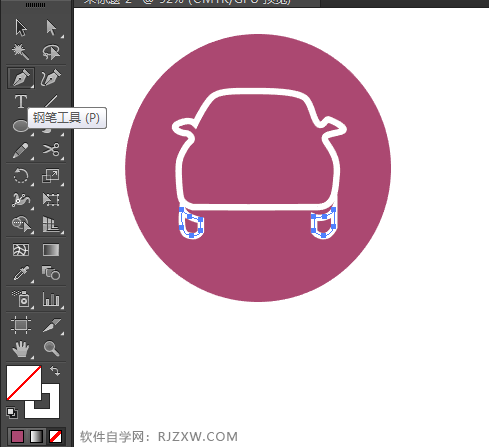Select the Magic Wand tool
The image size is (489, 447).
pyautogui.click(x=21, y=52)
